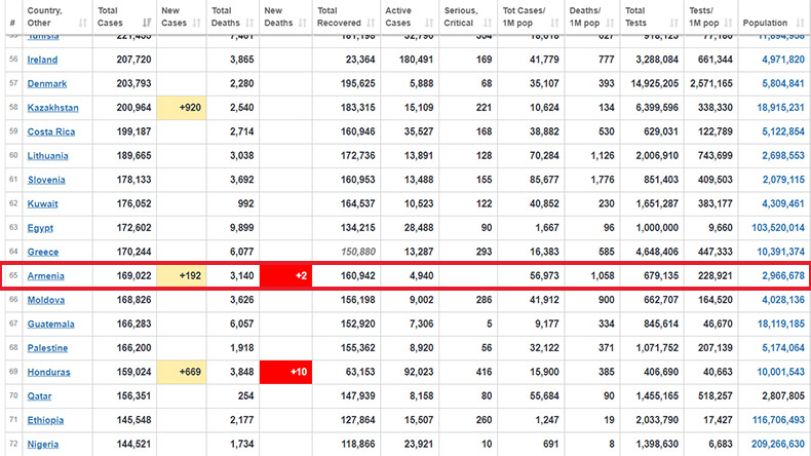Open the Armenia country link
The width and height of the screenshot is (811, 456).
tap(46, 276)
